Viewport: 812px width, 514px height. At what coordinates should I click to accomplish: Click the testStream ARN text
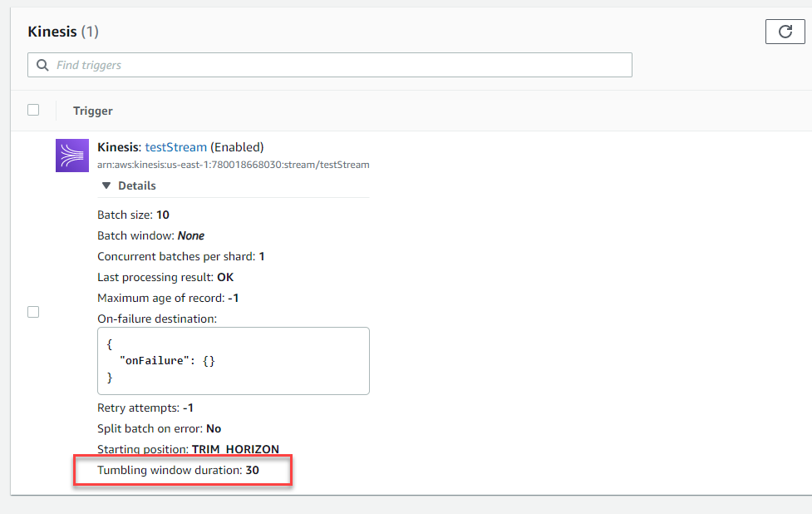[x=233, y=165]
